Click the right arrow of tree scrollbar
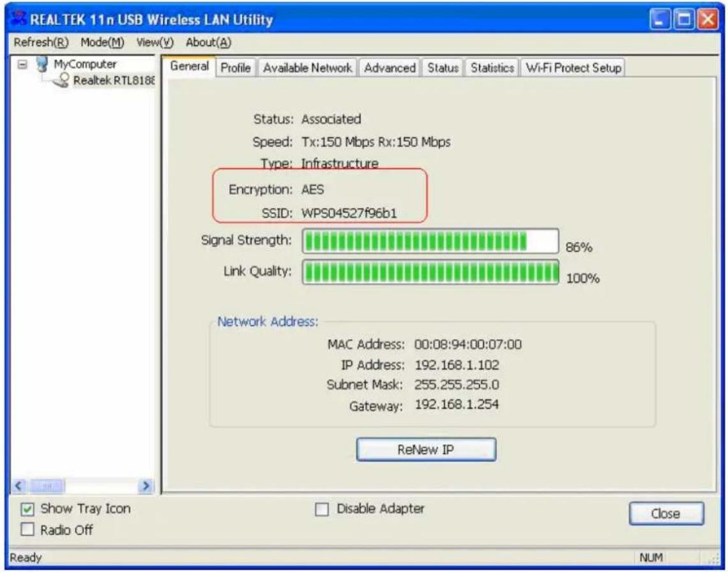The image size is (728, 572). (x=146, y=486)
